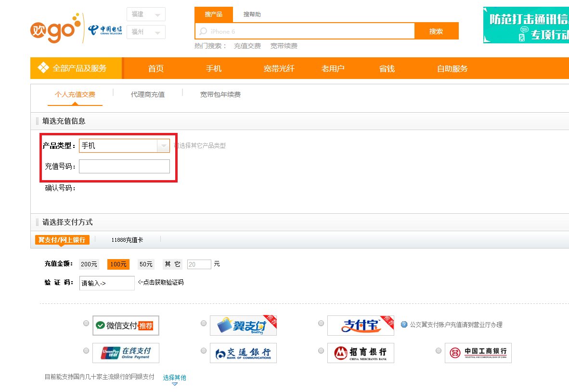The image size is (569, 392).
Task: Click the 充值号码 input field
Action: coord(124,166)
